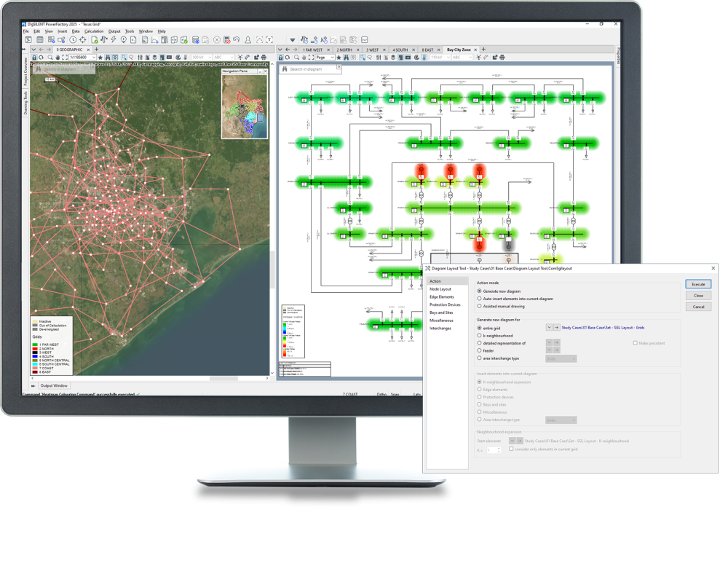Click the binoculars search icon in Bay City Zone toolbar
Image resolution: width=728 pixels, height=574 pixels.
347,58
